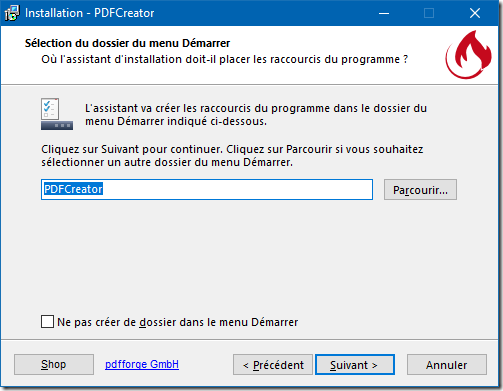This screenshot has height=391, width=503.
Task: Click the "Où l'assistant d'installation" question text
Action: pyautogui.click(x=224, y=59)
